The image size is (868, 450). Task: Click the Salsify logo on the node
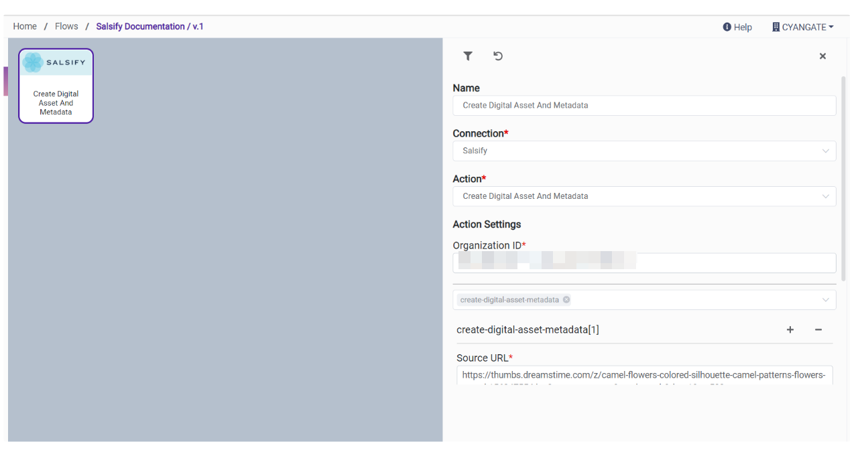coord(56,62)
